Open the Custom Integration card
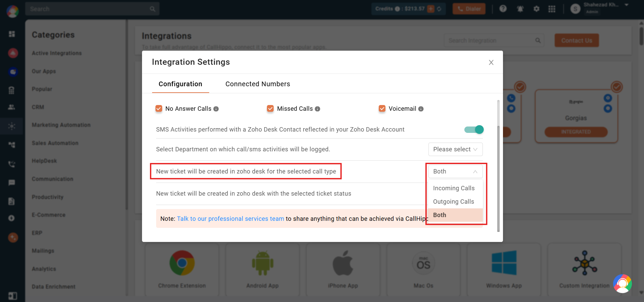Image resolution: width=644 pixels, height=302 pixels. point(585,269)
